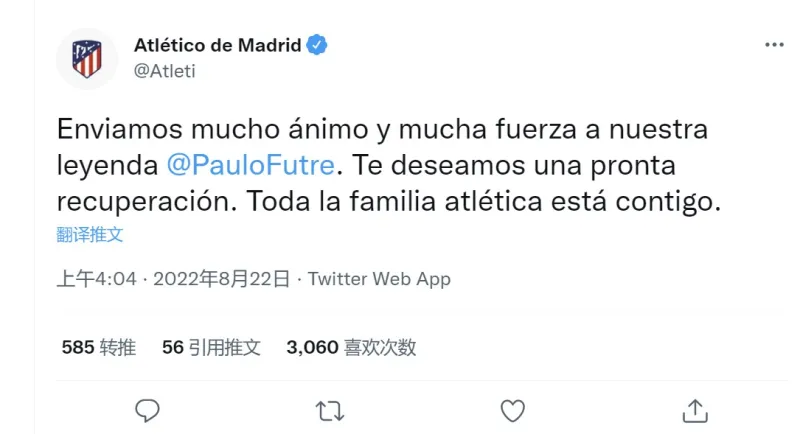
Task: Open the Atlético de Madrid display name
Action: 218,45
